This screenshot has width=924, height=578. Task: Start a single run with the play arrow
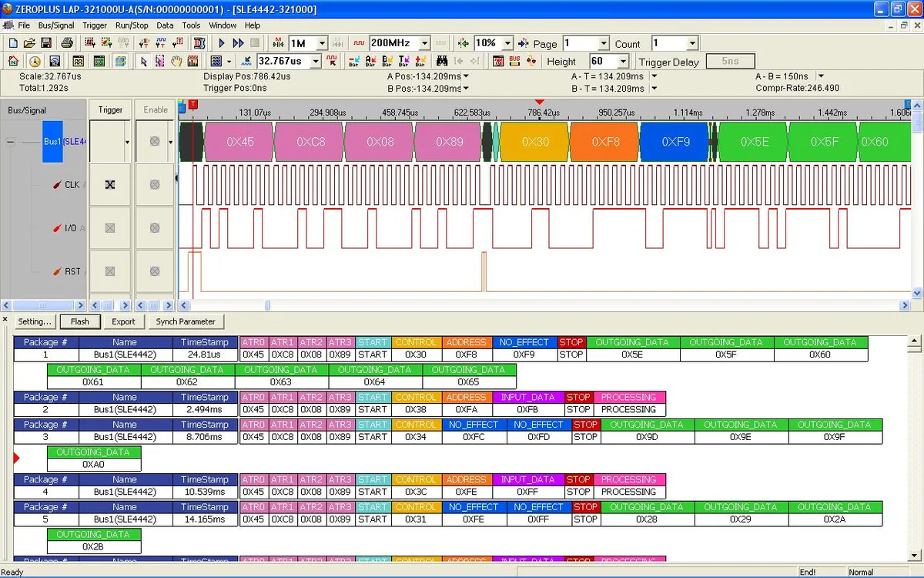223,43
